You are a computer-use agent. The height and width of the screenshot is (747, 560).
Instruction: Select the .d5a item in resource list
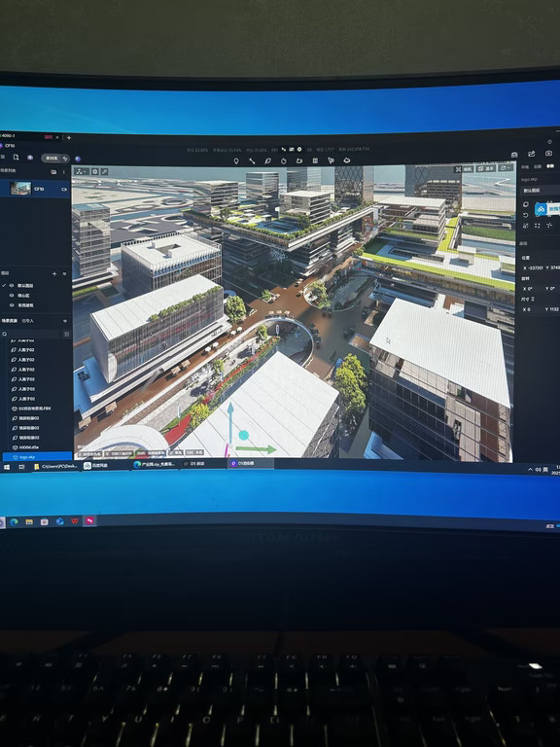tap(25, 447)
